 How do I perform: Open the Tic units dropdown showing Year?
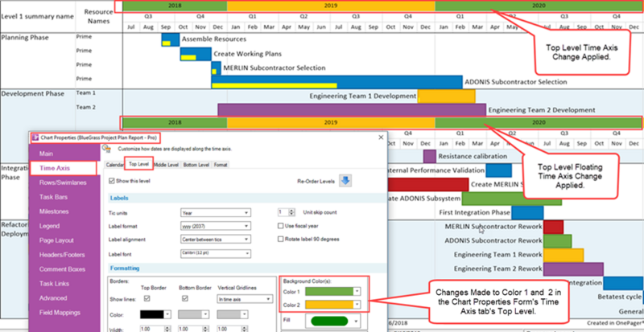(215, 213)
